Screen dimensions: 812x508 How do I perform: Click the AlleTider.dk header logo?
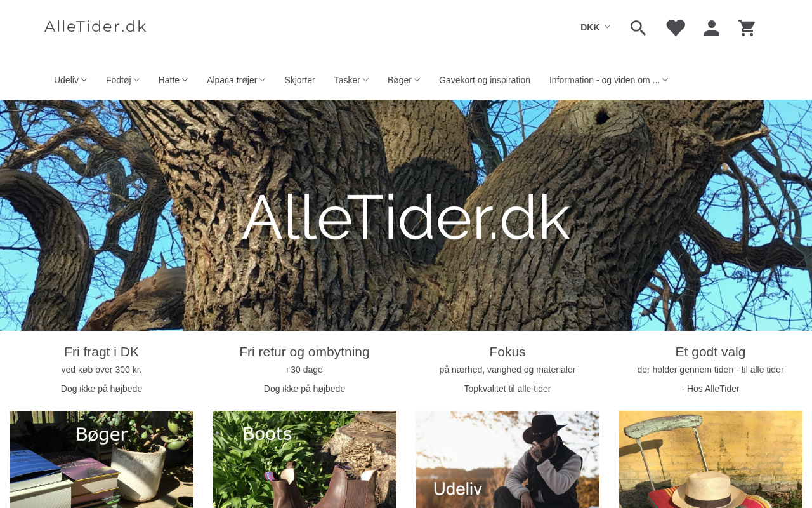pyautogui.click(x=95, y=27)
